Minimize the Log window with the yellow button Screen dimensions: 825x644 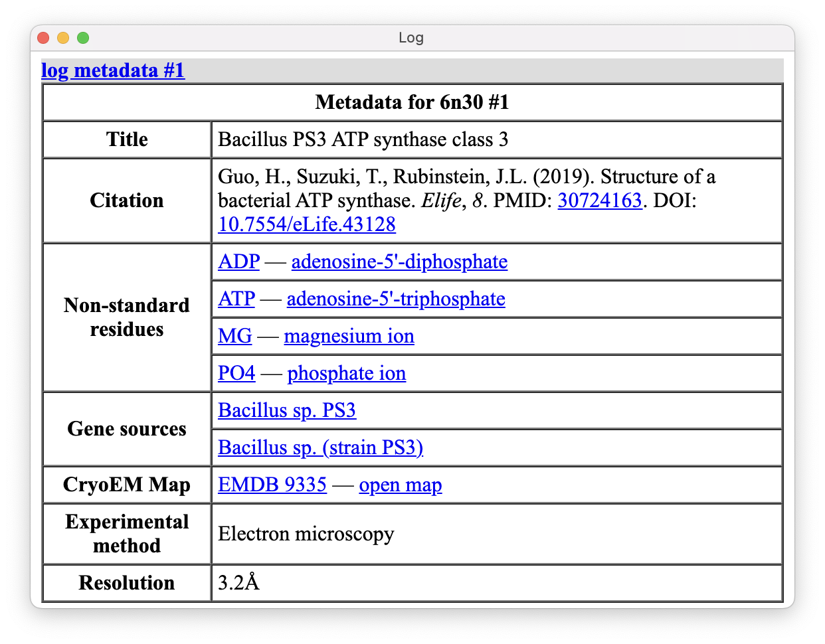tap(63, 38)
